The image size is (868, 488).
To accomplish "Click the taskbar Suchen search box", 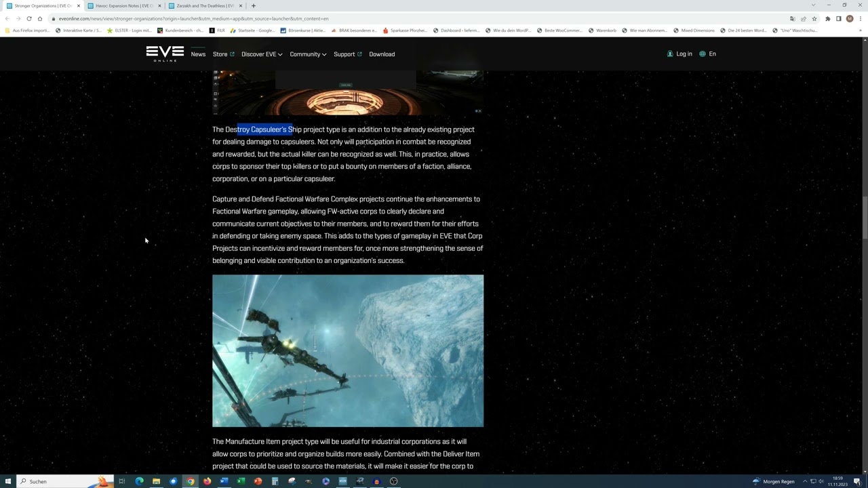I will [x=64, y=481].
